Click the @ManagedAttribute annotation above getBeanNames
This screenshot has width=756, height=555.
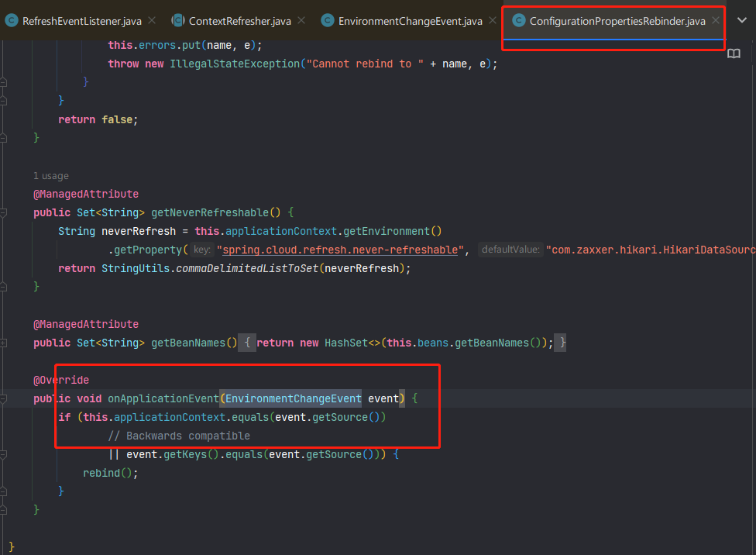86,324
